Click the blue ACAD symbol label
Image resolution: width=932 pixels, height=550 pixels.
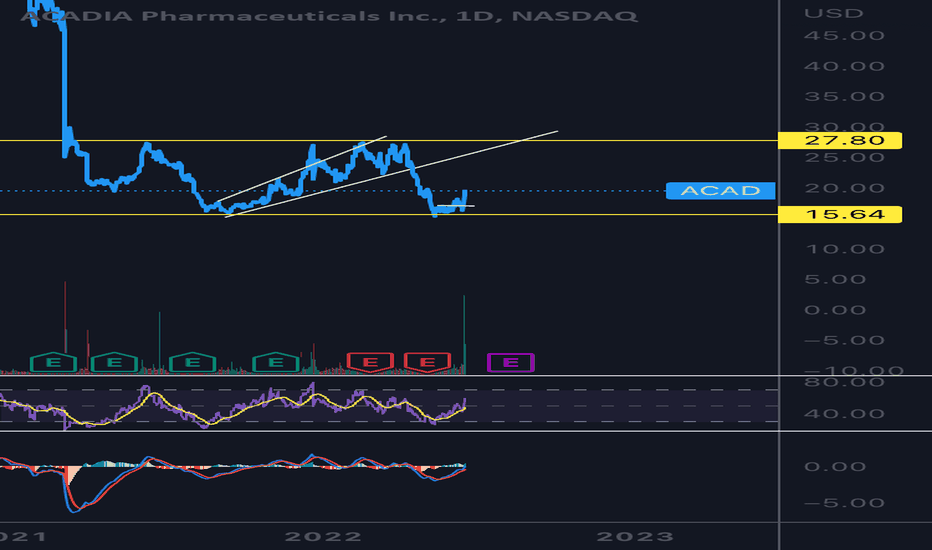click(720, 190)
